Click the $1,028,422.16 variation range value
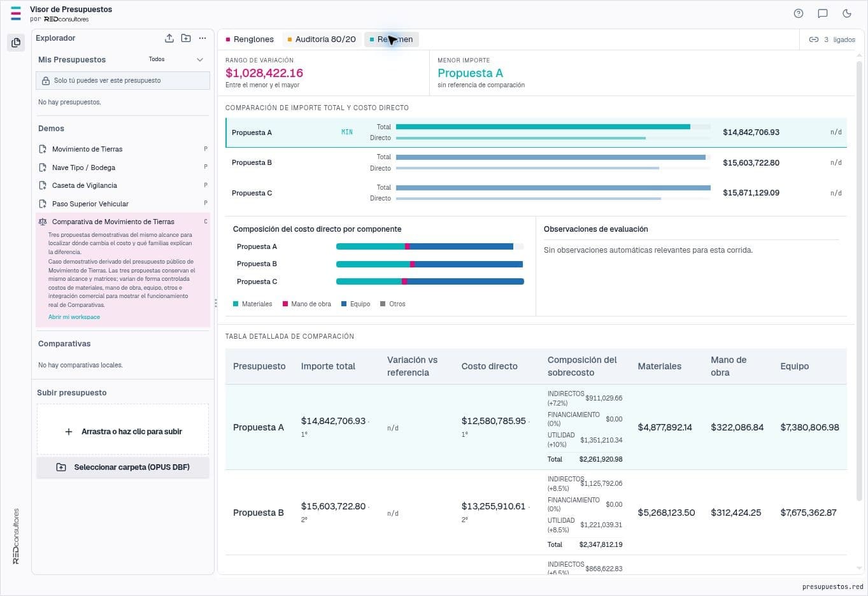This screenshot has width=868, height=596. coord(264,73)
